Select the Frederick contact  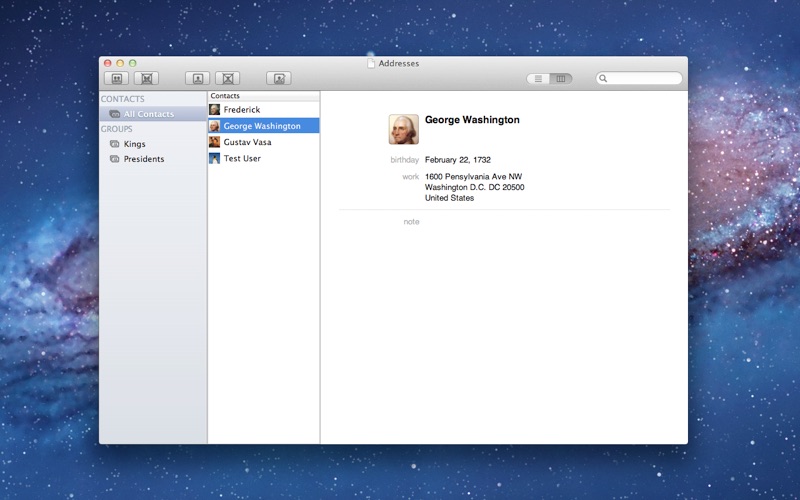pyautogui.click(x=264, y=109)
